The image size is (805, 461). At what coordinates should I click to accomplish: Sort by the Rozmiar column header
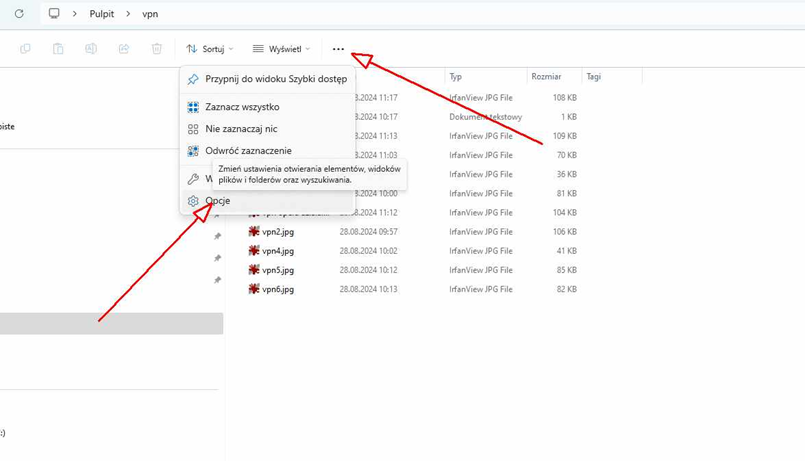(547, 77)
